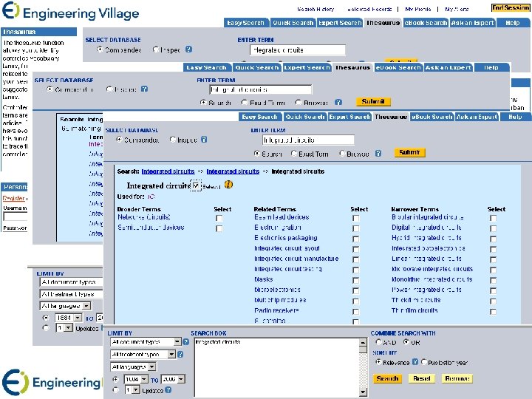532x399 pixels.
Task: Open Ask an Expert tab in middle window
Action: tap(449, 67)
